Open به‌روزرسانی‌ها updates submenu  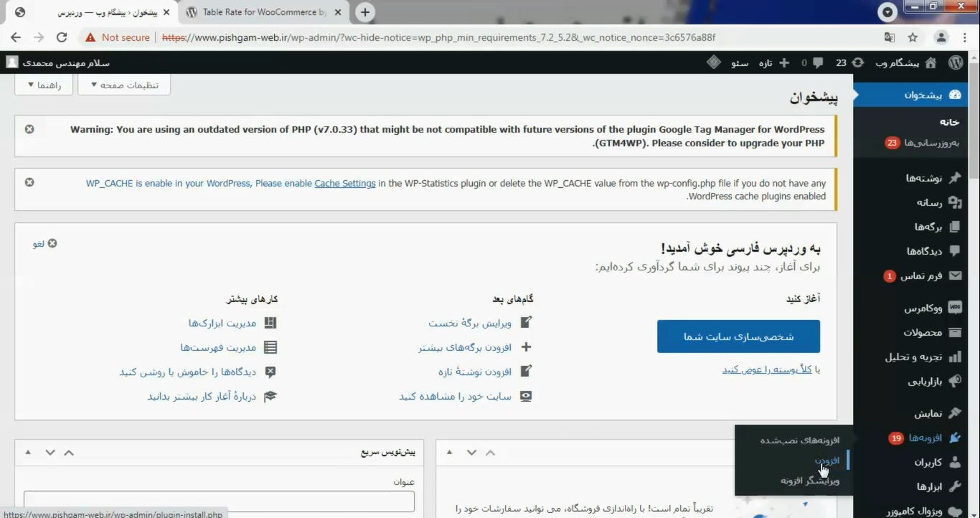pyautogui.click(x=922, y=143)
